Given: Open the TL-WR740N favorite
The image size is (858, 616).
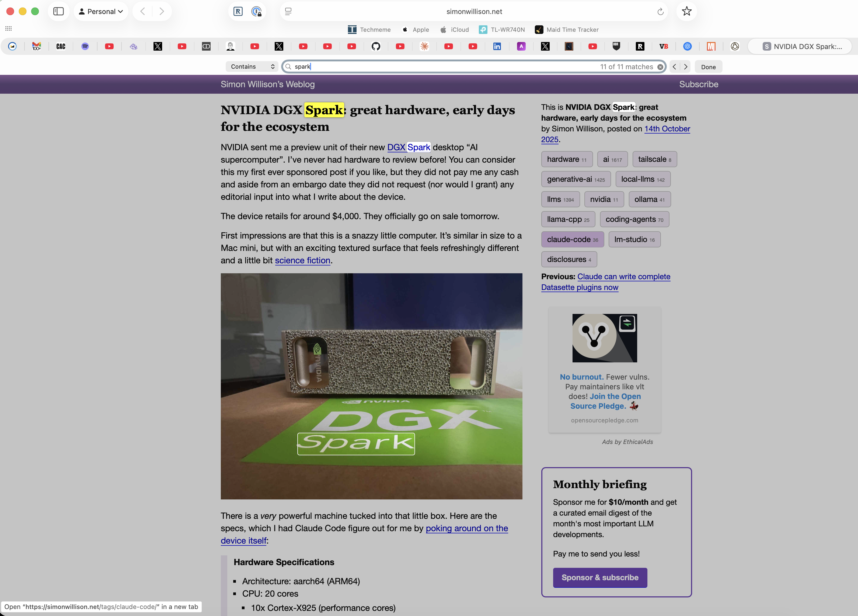Looking at the screenshot, I should [502, 30].
